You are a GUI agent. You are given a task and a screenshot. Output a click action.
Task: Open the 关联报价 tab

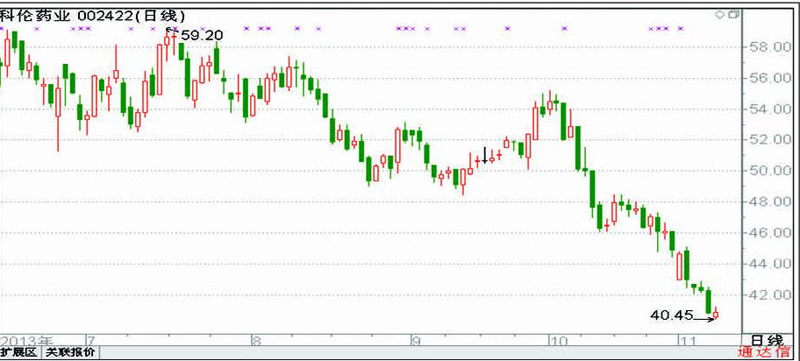pos(71,352)
